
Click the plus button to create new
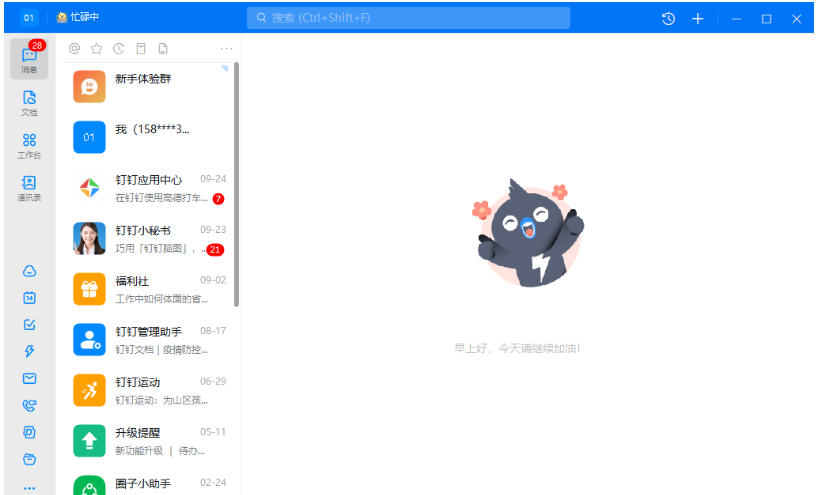(x=697, y=19)
